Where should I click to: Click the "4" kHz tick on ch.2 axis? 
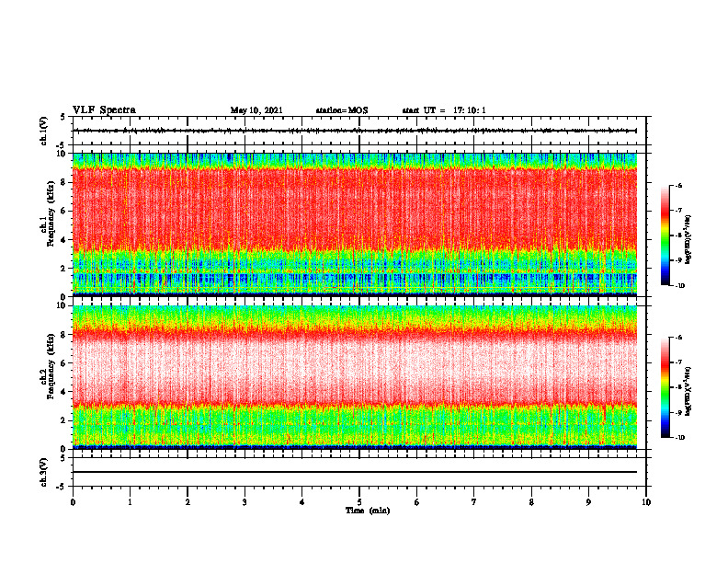coord(64,392)
